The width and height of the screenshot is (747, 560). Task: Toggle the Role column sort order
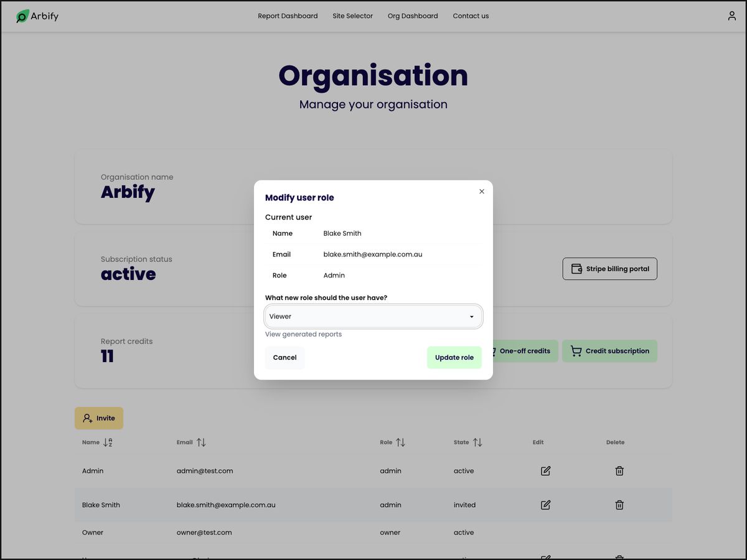pyautogui.click(x=400, y=442)
